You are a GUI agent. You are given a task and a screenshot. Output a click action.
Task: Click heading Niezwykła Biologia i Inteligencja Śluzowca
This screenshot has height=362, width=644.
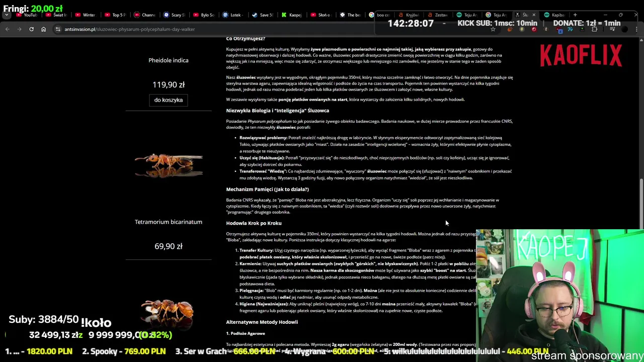click(x=277, y=111)
